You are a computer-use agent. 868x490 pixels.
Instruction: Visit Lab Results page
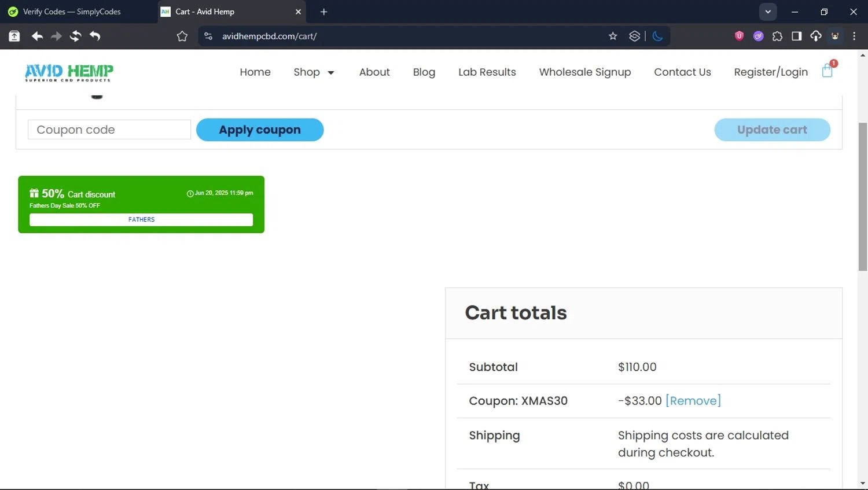click(487, 72)
